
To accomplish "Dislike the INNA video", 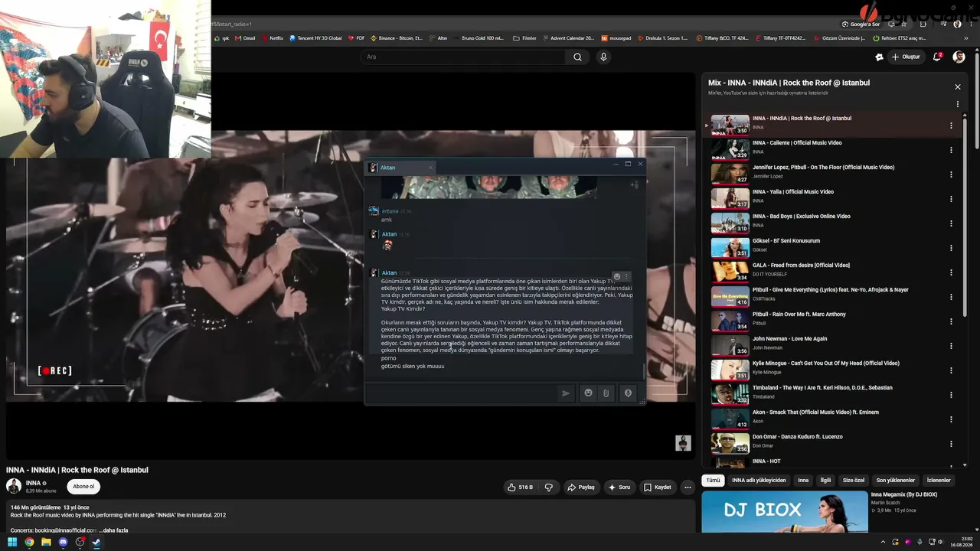I will pyautogui.click(x=548, y=487).
